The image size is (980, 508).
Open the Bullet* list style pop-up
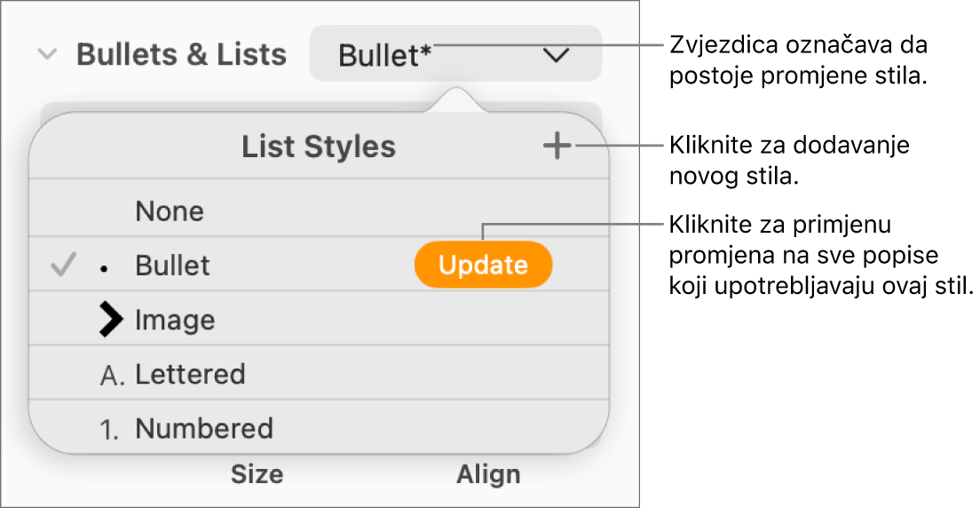pyautogui.click(x=454, y=55)
